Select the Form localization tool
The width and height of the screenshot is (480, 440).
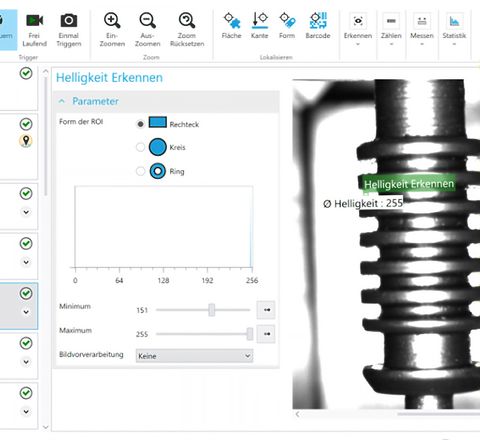point(287,26)
